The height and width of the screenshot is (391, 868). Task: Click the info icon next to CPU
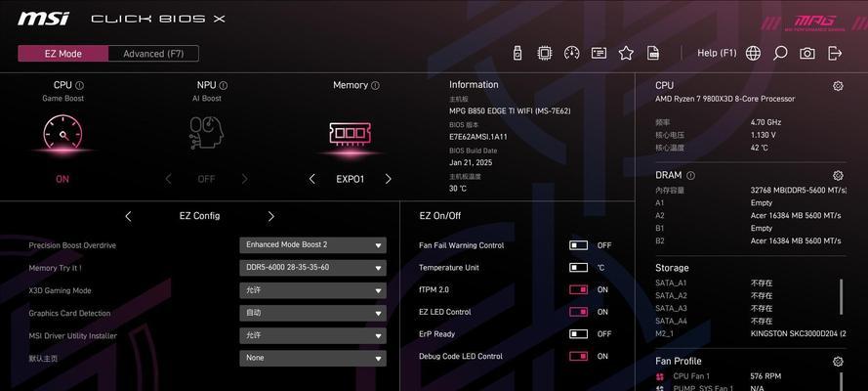pyautogui.click(x=80, y=85)
